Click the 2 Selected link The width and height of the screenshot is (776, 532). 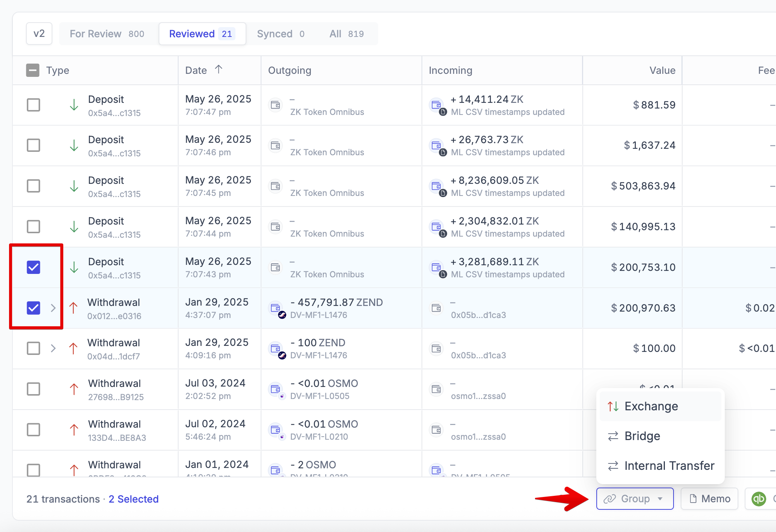(133, 499)
